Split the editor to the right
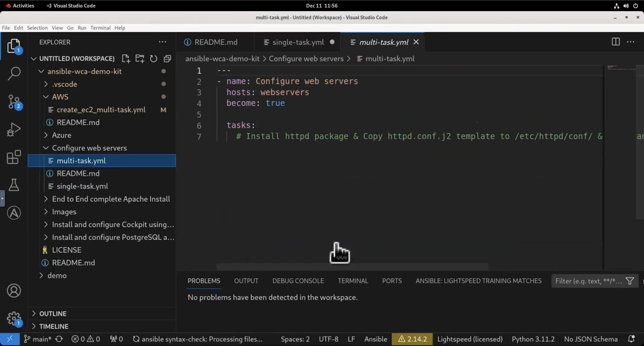The width and height of the screenshot is (644, 346). [616, 42]
